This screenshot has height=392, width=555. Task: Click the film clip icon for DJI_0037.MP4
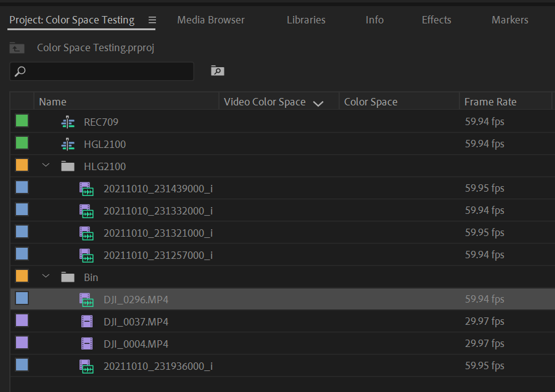86,321
